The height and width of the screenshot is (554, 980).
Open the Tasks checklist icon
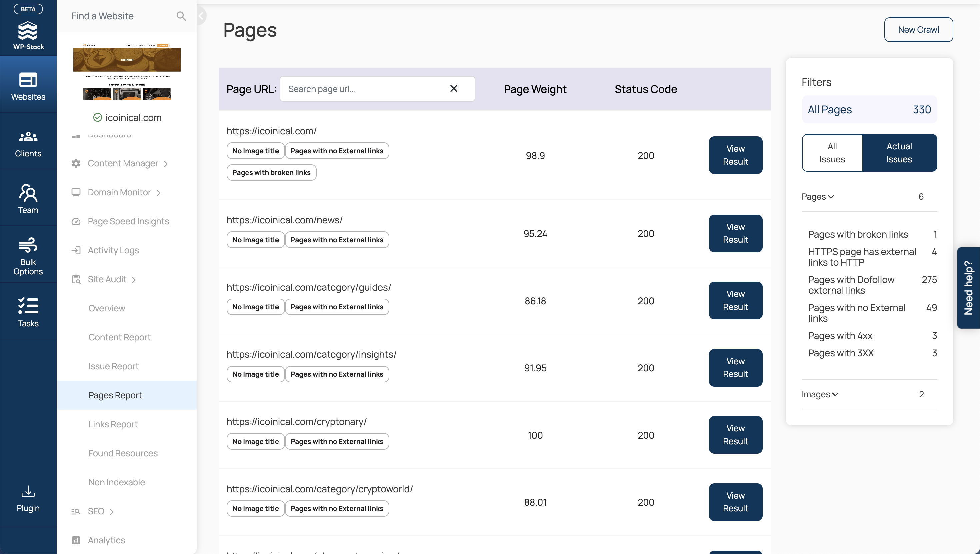[28, 306]
